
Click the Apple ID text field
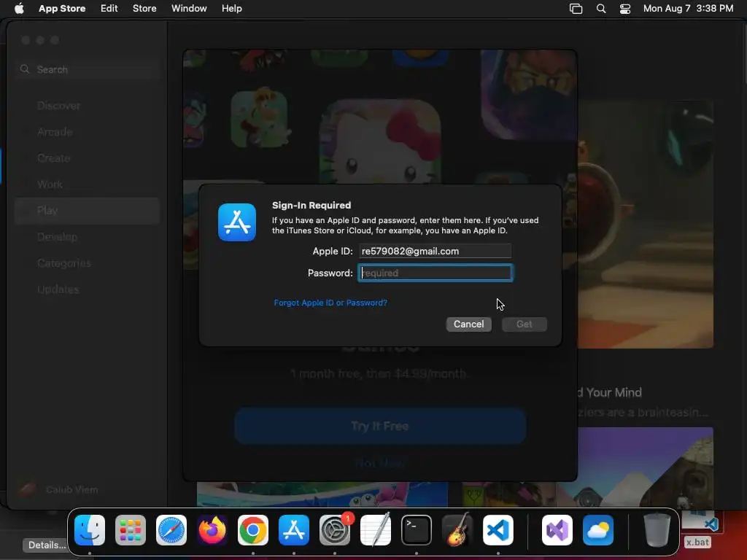[x=435, y=251]
